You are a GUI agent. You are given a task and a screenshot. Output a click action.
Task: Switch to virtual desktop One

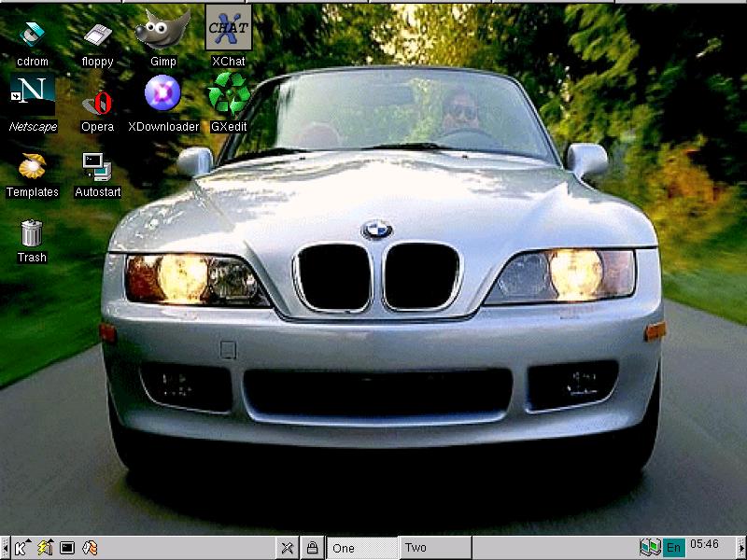point(362,548)
